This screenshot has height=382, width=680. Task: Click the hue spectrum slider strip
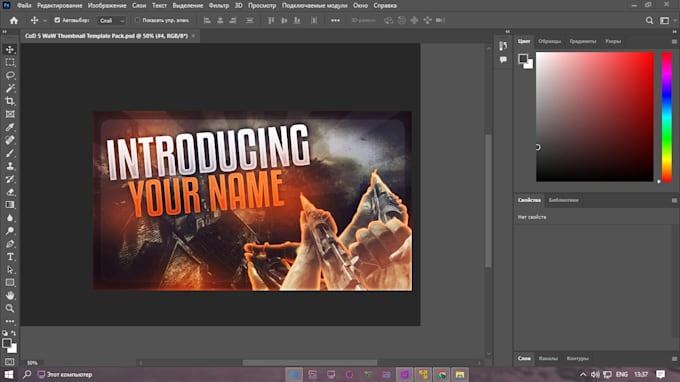[667, 117]
